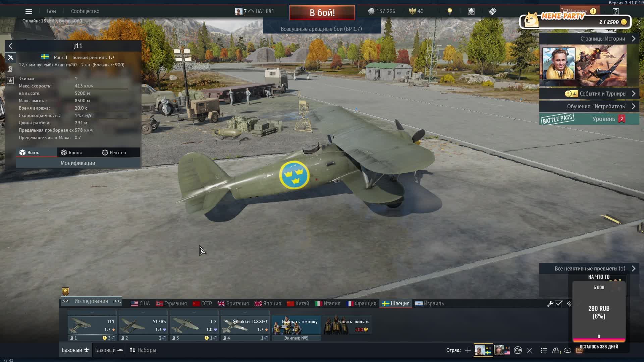
Task: Open Наборы presets list
Action: point(143,350)
